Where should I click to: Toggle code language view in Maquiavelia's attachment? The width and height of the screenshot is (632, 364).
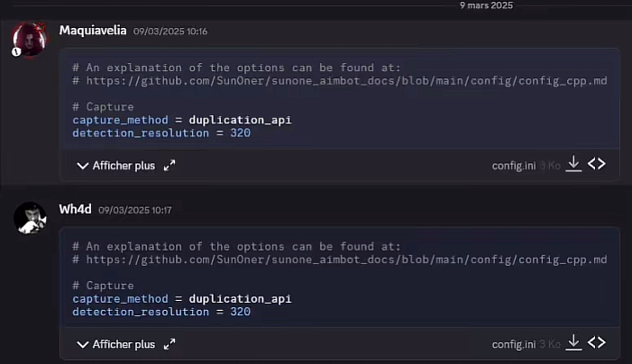click(x=597, y=164)
